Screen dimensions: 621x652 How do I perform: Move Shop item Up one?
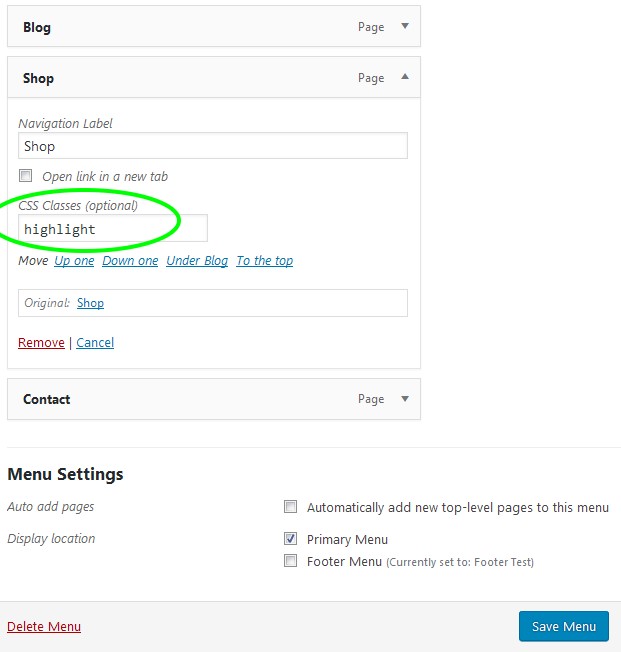click(x=74, y=261)
